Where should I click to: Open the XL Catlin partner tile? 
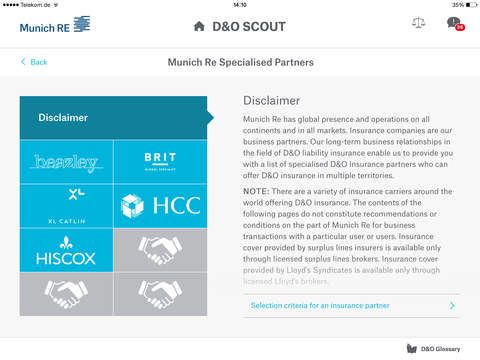(66, 206)
